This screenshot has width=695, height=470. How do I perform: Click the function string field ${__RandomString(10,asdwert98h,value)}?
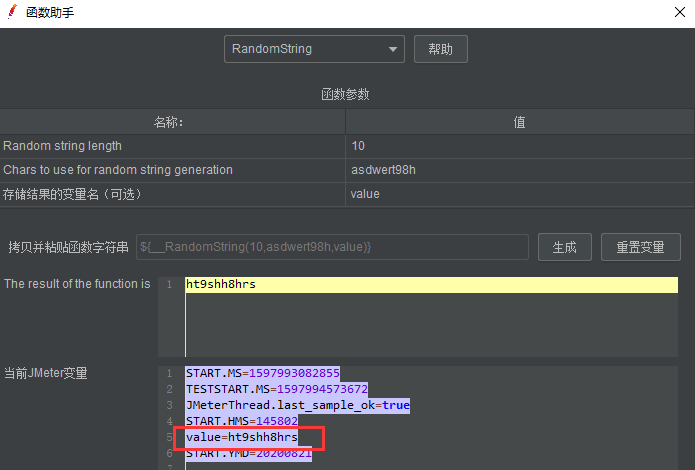coord(332,247)
